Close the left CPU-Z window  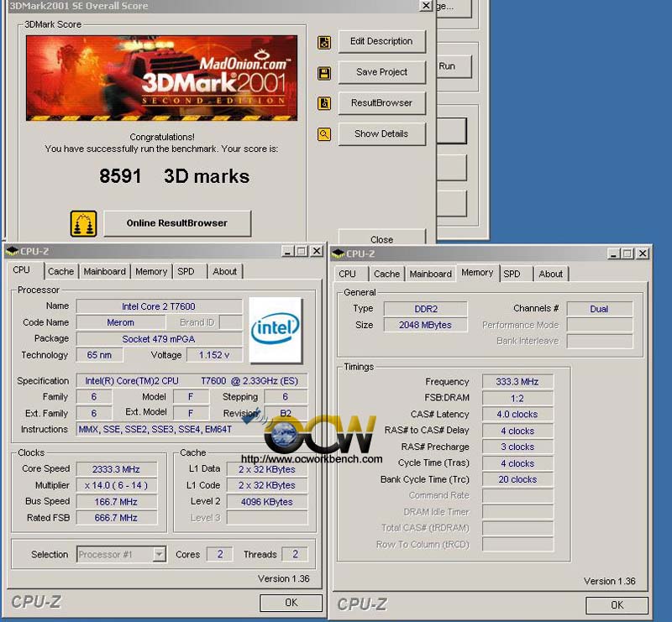[317, 252]
